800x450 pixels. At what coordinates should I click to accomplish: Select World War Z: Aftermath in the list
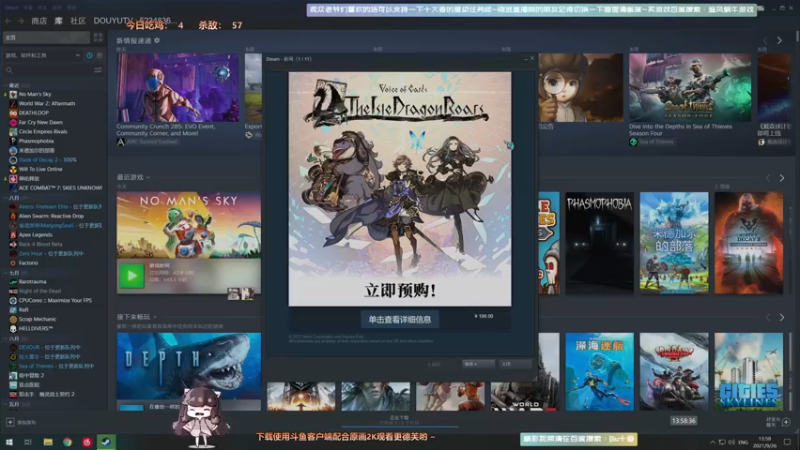click(x=47, y=104)
